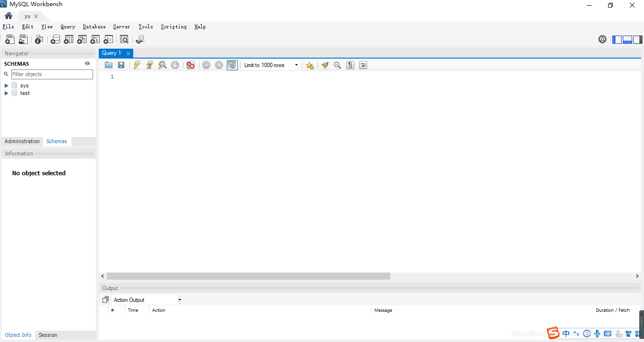The image size is (644, 342).
Task: Stop query execution hand icon
Action: pos(175,65)
